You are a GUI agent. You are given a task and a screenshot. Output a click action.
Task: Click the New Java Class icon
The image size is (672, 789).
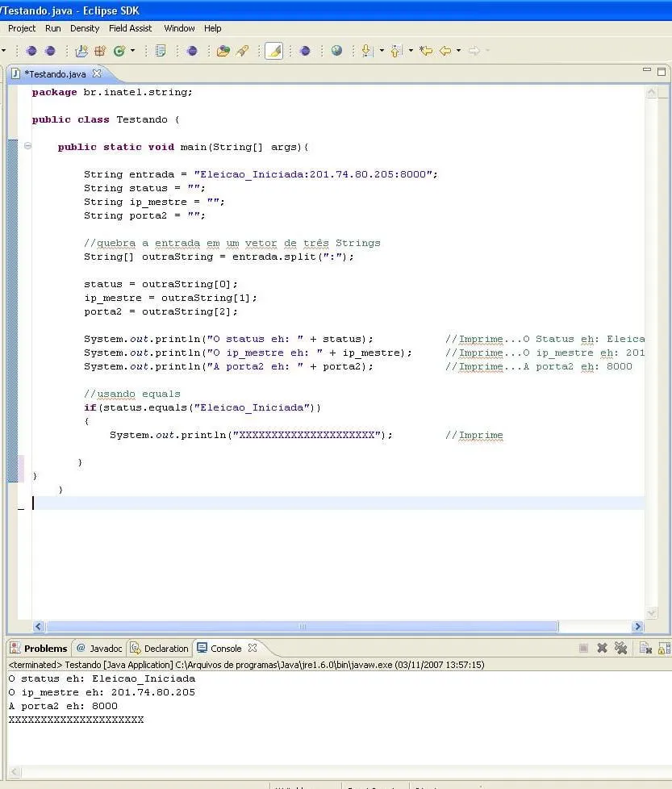coord(119,51)
